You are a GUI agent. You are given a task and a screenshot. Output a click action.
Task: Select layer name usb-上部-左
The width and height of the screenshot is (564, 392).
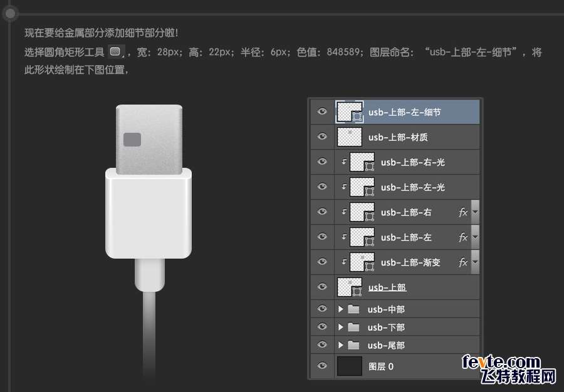[x=406, y=237]
